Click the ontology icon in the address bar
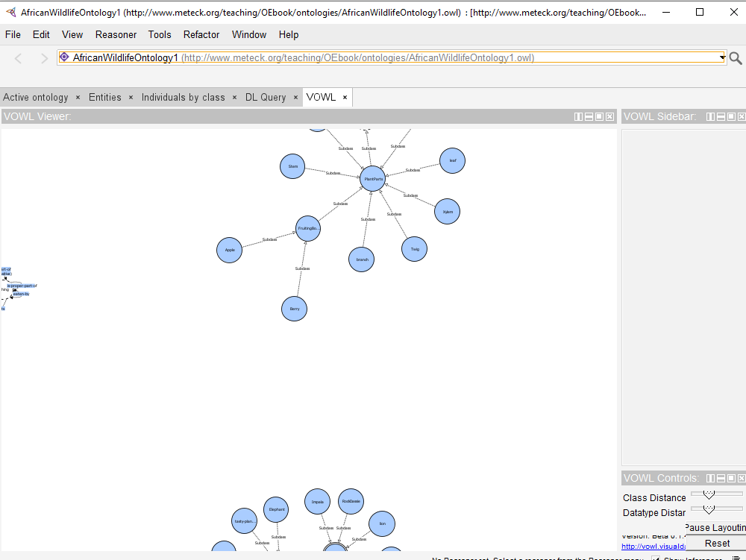 [64, 57]
